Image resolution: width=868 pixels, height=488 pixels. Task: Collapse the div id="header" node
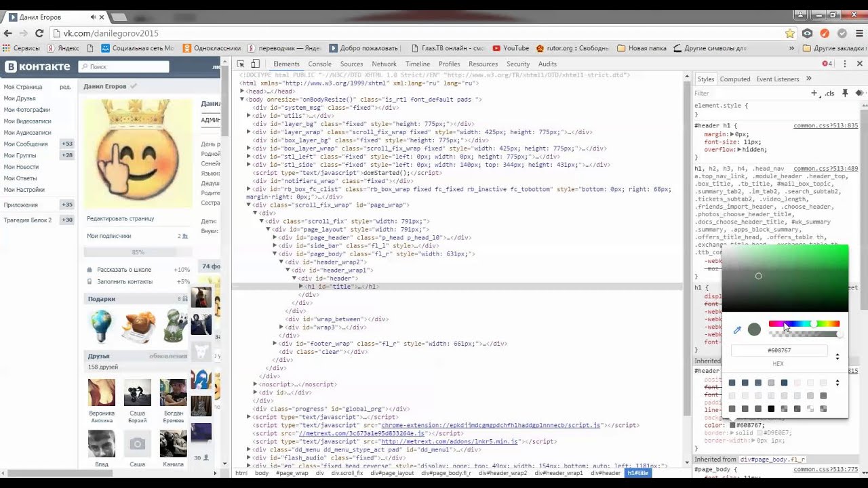(x=294, y=279)
